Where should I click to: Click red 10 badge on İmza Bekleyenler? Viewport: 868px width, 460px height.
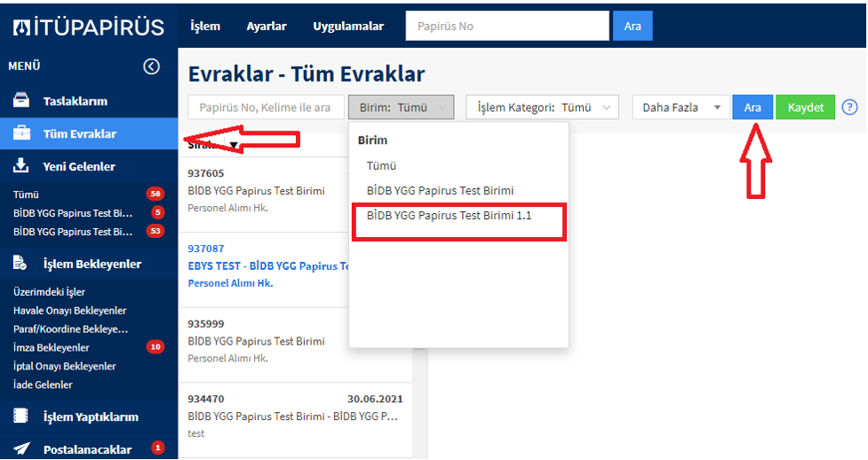tap(155, 347)
